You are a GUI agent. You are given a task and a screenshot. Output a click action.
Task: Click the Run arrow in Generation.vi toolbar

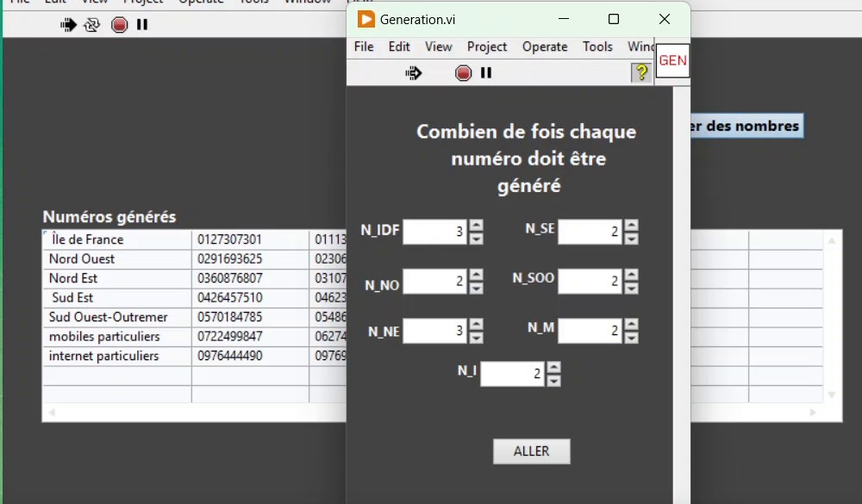tap(414, 72)
